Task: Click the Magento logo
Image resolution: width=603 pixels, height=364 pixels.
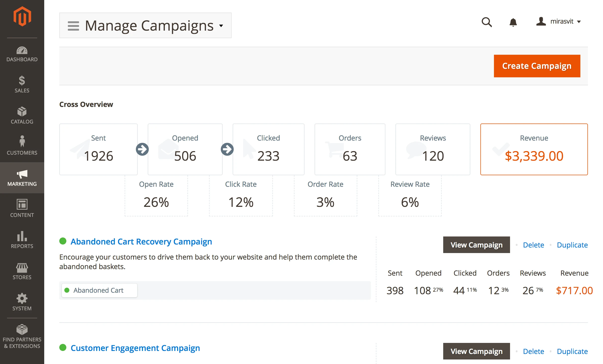Action: pyautogui.click(x=22, y=16)
